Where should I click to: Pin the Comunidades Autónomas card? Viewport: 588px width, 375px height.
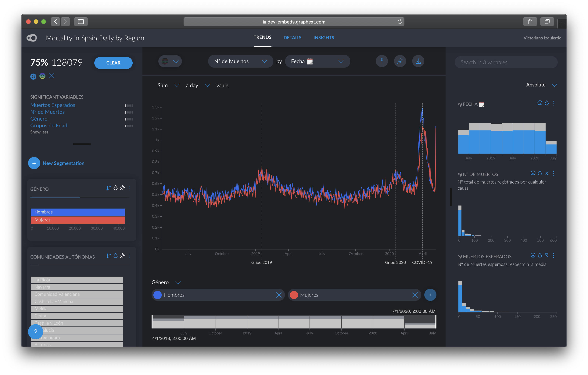tap(122, 256)
